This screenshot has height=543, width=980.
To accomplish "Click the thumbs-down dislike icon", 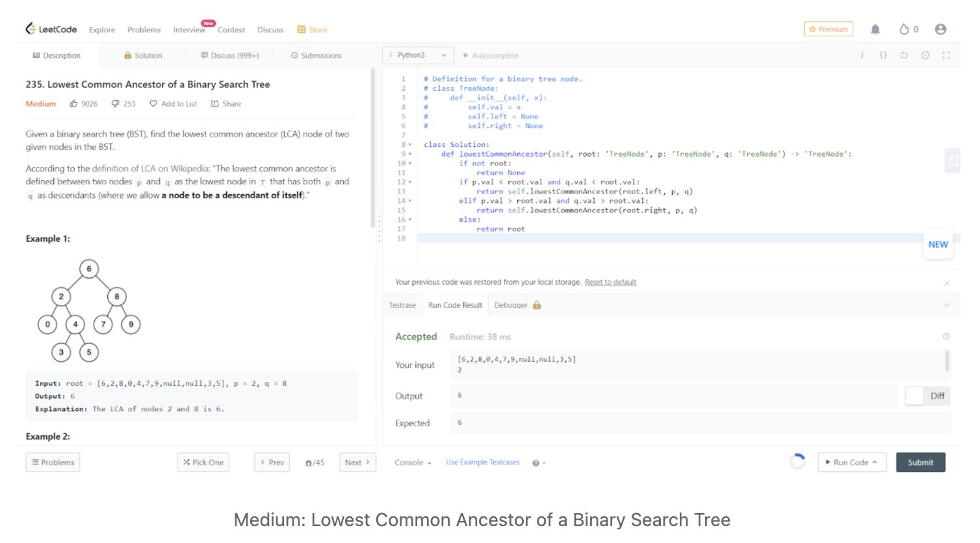I will point(116,104).
